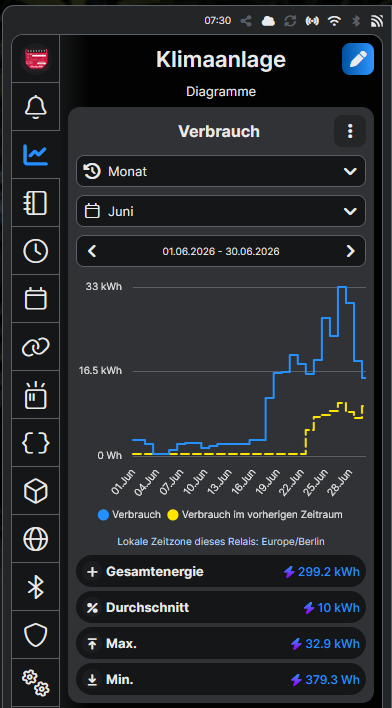Click the blue pencil edit button
This screenshot has width=392, height=708.
(x=358, y=59)
